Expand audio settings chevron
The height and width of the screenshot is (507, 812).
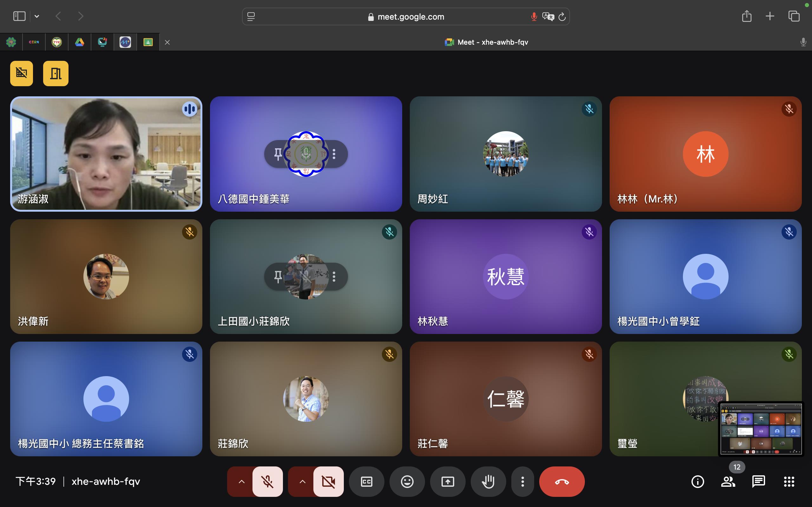pyautogui.click(x=241, y=482)
